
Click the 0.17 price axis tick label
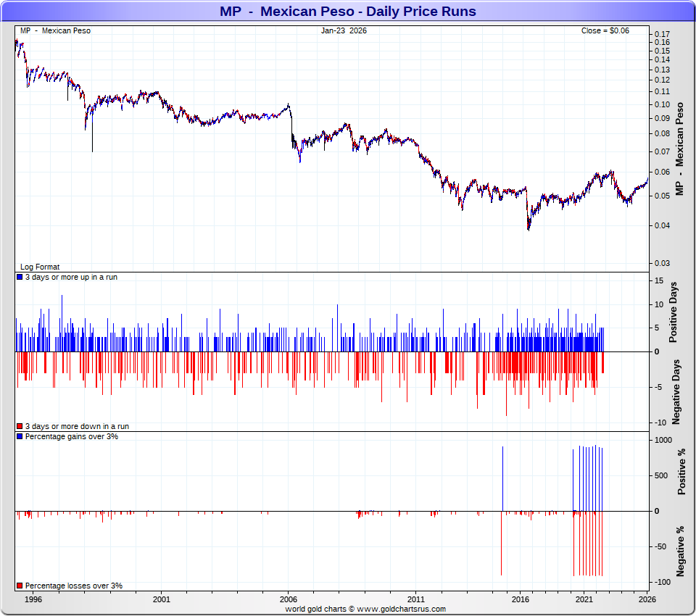[x=662, y=34]
